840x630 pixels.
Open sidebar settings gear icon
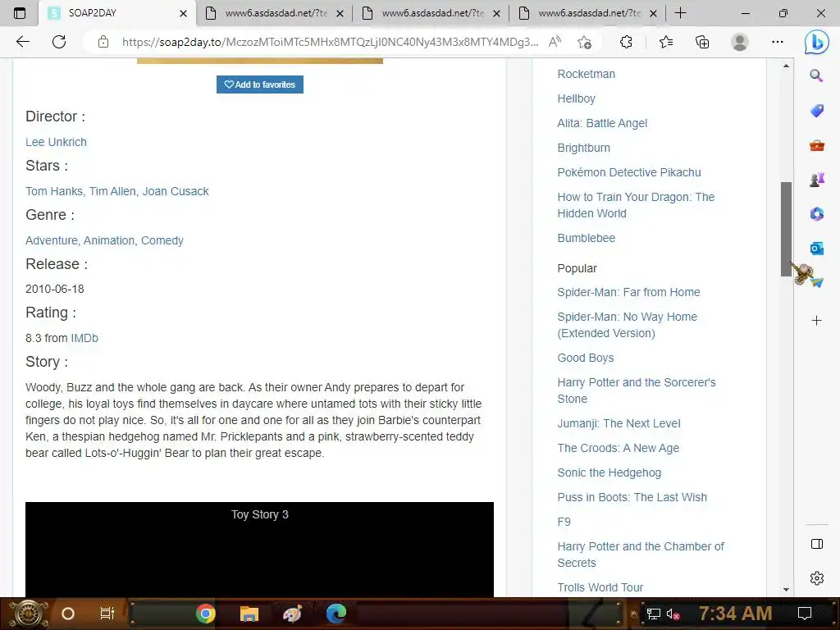(x=816, y=578)
